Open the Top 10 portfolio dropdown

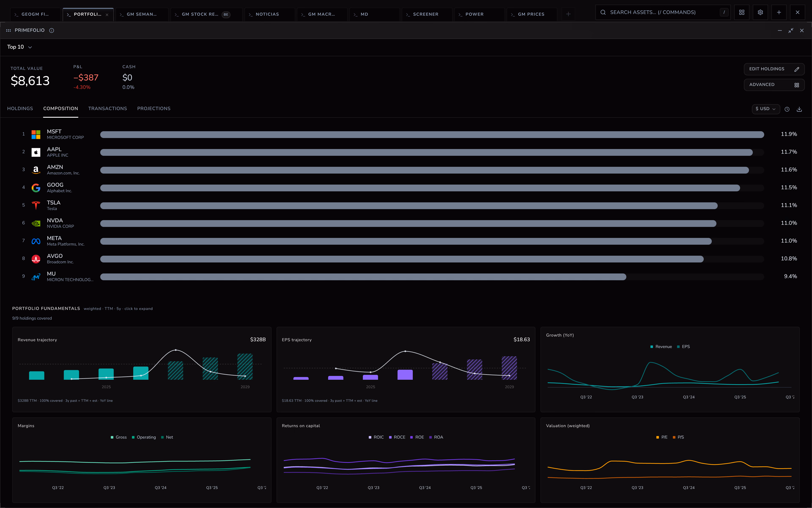tap(19, 47)
